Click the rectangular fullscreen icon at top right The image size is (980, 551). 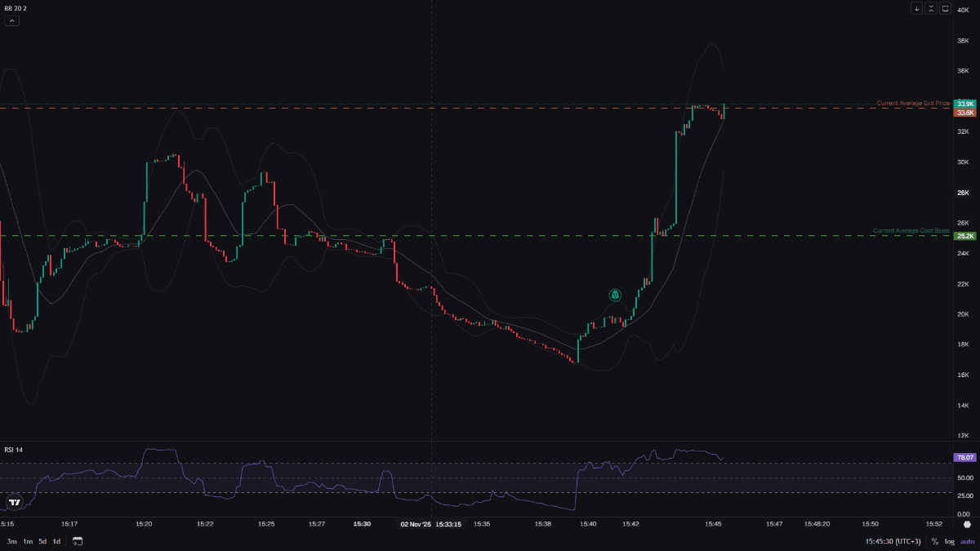tap(946, 9)
